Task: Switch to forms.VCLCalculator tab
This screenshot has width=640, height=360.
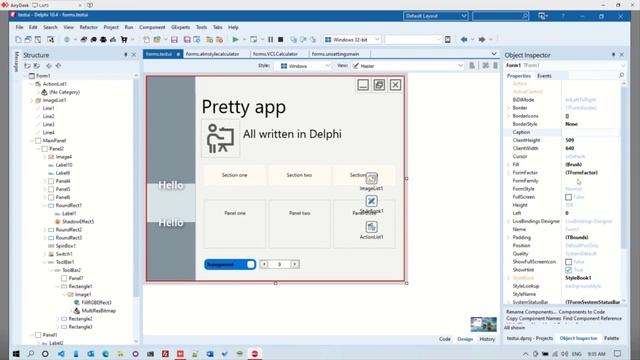Action: coord(275,54)
